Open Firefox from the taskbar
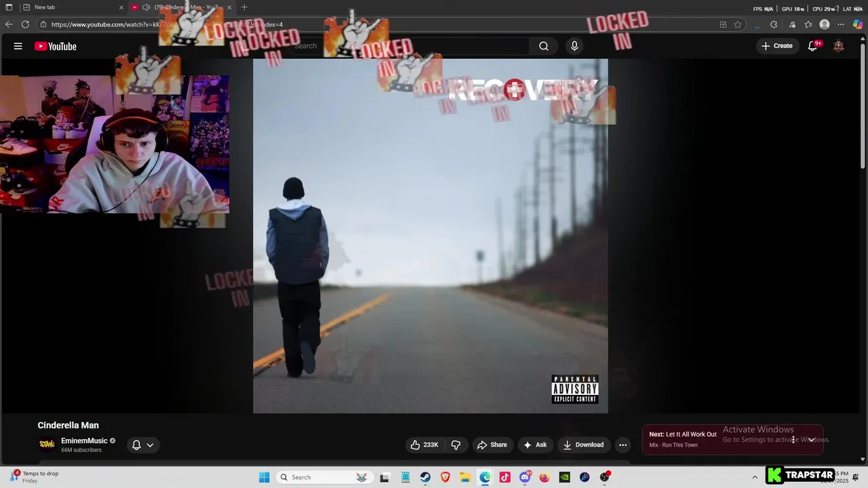Image resolution: width=868 pixels, height=488 pixels. pyautogui.click(x=545, y=477)
